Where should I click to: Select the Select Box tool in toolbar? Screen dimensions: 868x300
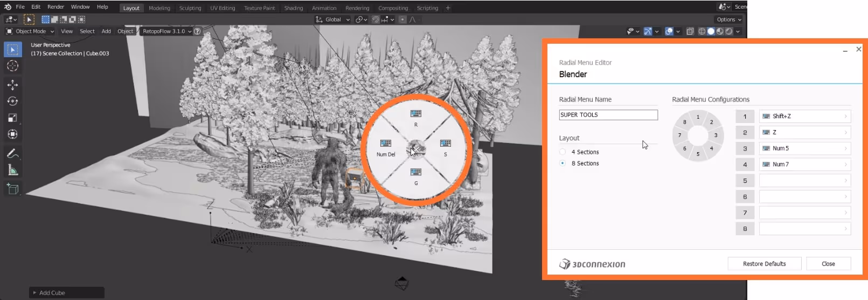pyautogui.click(x=12, y=50)
